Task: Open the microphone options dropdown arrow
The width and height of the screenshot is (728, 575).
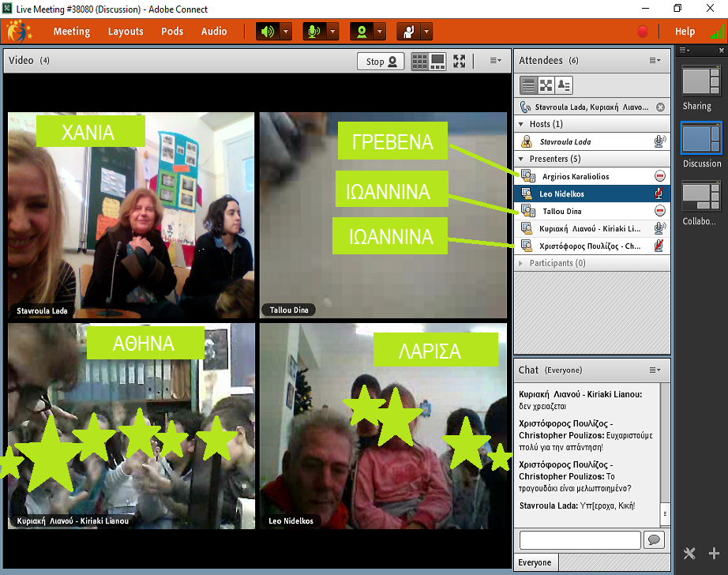Action: tap(332, 32)
